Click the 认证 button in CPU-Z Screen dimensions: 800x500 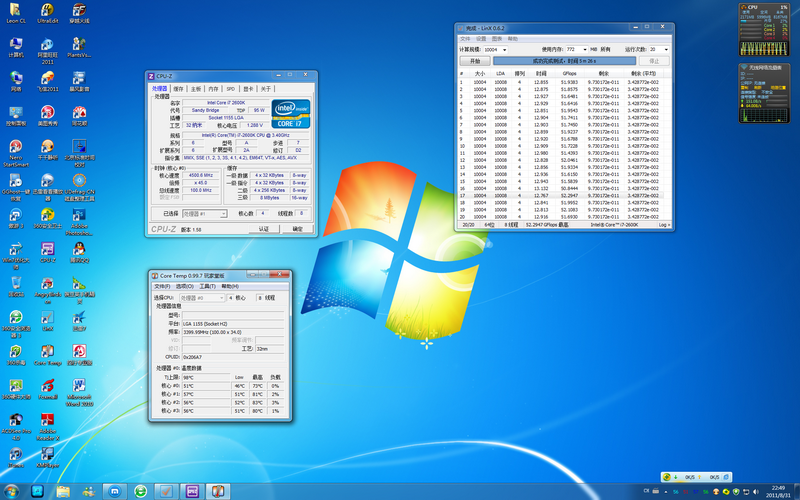point(264,229)
